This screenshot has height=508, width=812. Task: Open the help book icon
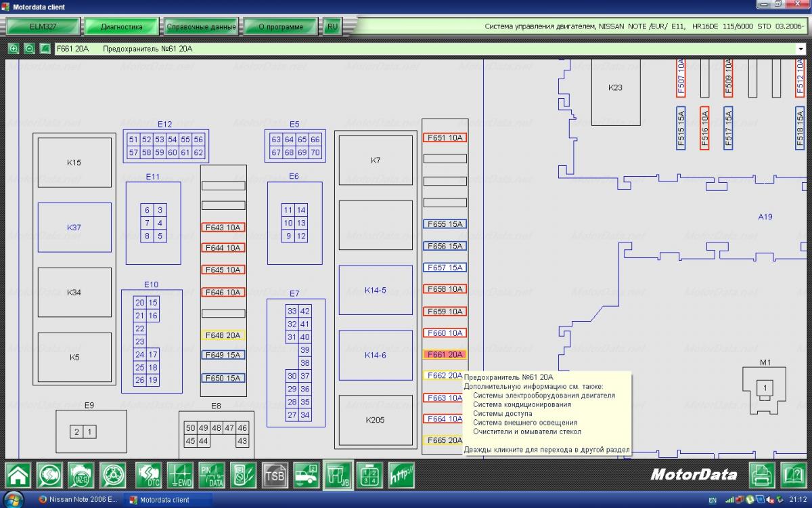[x=794, y=474]
